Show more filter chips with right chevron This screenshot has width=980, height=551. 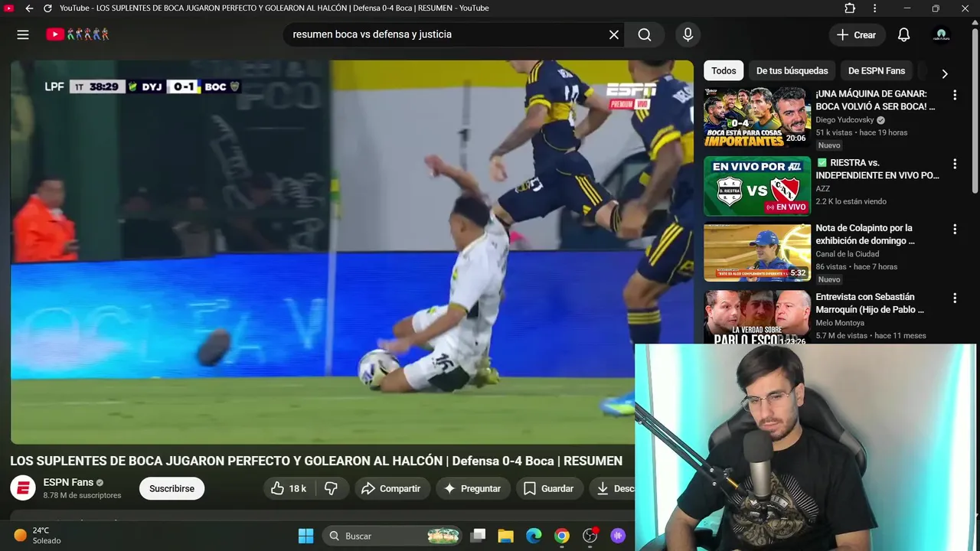point(945,73)
